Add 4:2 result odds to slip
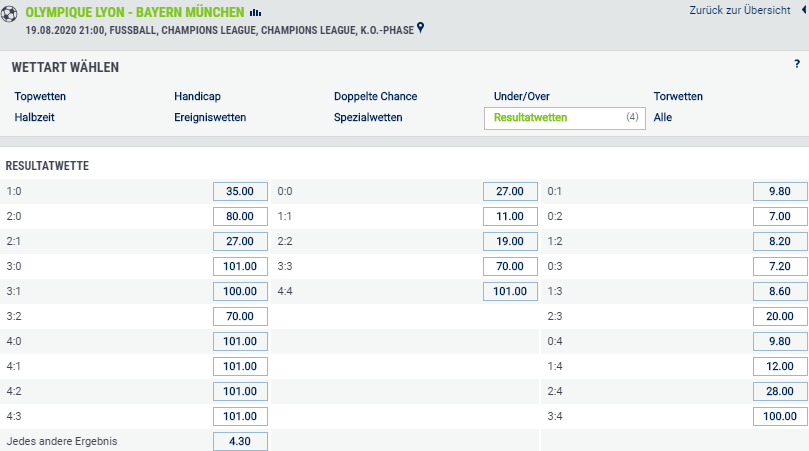Image resolution: width=809 pixels, height=451 pixels. pyautogui.click(x=240, y=392)
